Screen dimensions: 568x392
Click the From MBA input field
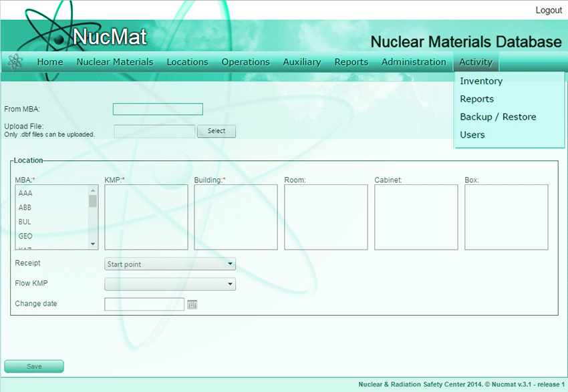coord(158,110)
